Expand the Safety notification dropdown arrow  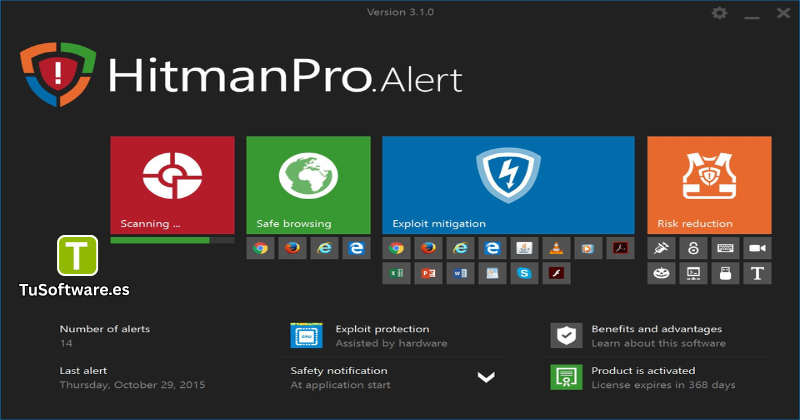486,377
